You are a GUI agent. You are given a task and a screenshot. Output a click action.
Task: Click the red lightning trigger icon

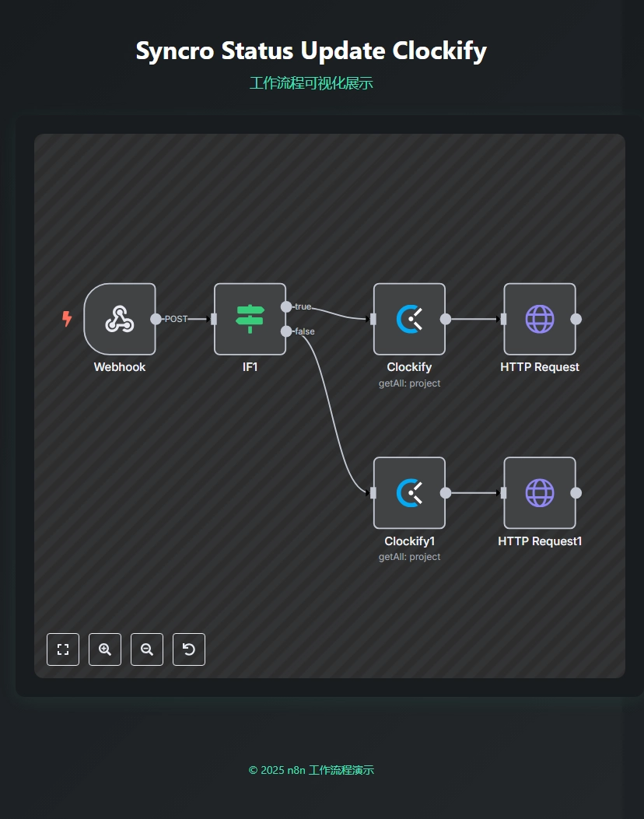[x=68, y=319]
